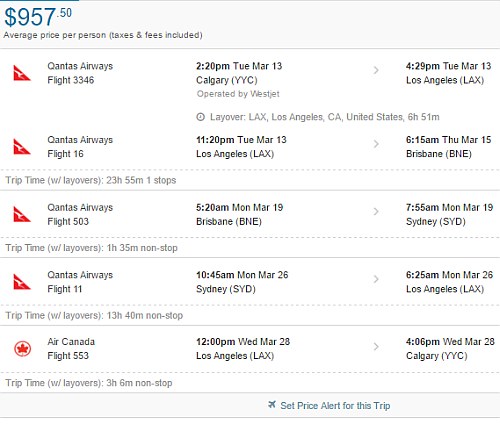Open Set Price Alert for this Trip link

pyautogui.click(x=335, y=406)
